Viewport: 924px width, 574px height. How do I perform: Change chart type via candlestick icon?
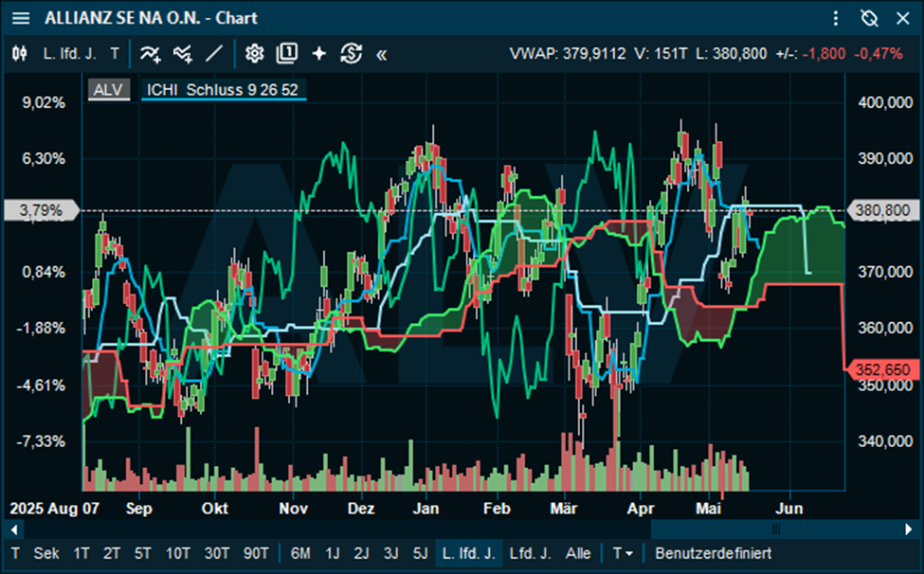(x=20, y=54)
